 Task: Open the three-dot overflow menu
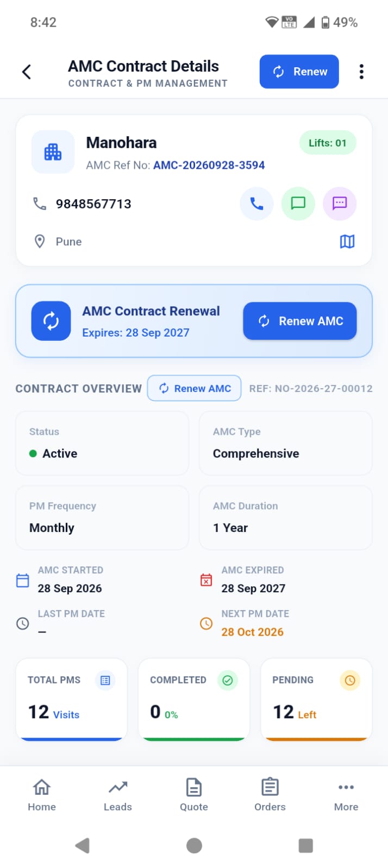[361, 72]
